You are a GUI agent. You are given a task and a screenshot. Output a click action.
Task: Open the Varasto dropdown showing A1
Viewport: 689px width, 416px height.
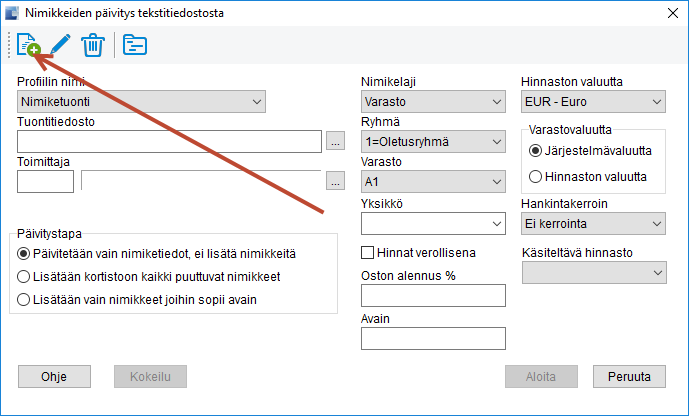(433, 181)
